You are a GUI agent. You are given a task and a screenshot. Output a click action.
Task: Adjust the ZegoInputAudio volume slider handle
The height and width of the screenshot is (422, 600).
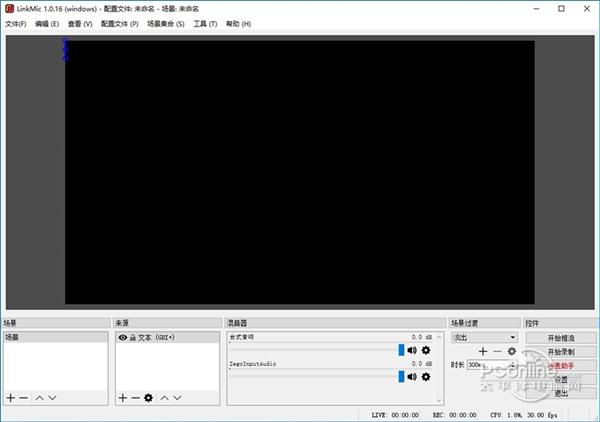click(x=401, y=376)
